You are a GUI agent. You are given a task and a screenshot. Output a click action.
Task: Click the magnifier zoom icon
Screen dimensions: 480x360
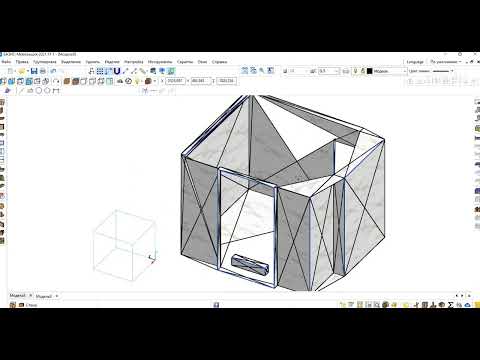pyautogui.click(x=262, y=71)
